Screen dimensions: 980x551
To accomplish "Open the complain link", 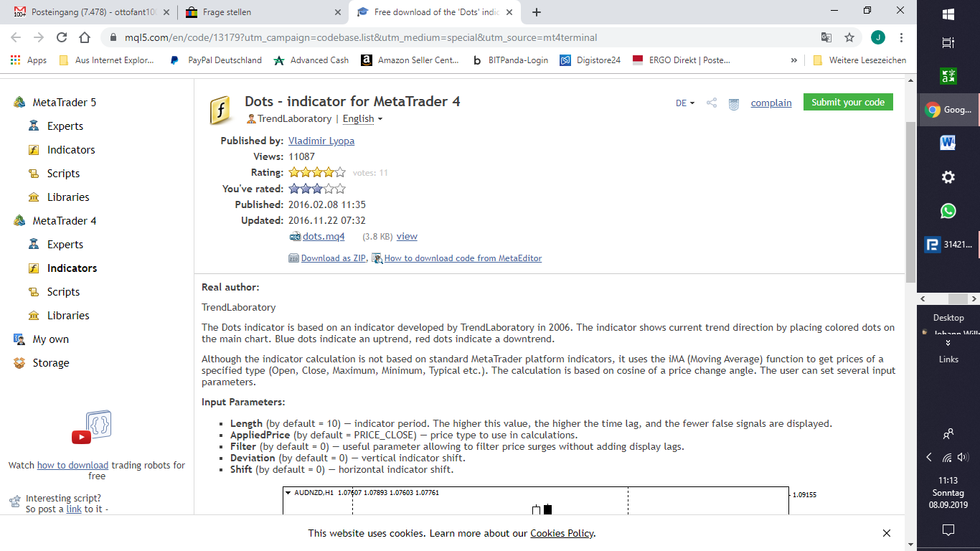I will click(x=771, y=103).
